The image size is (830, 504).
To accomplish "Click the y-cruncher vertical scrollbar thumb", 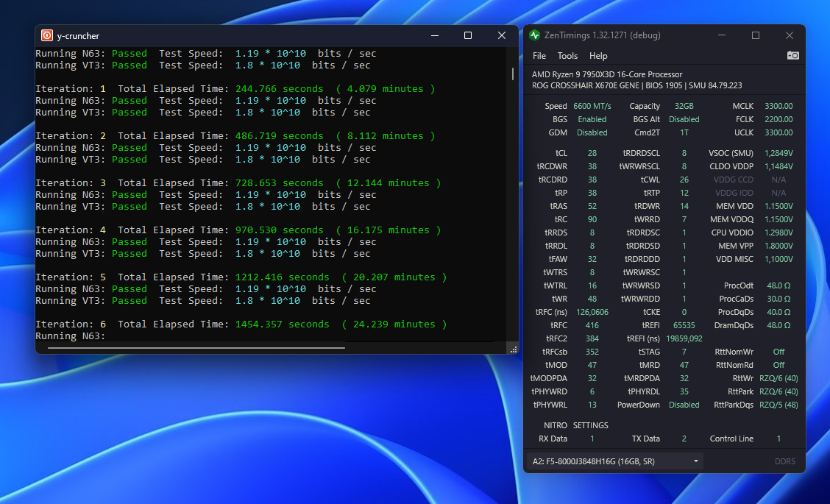I will click(512, 74).
